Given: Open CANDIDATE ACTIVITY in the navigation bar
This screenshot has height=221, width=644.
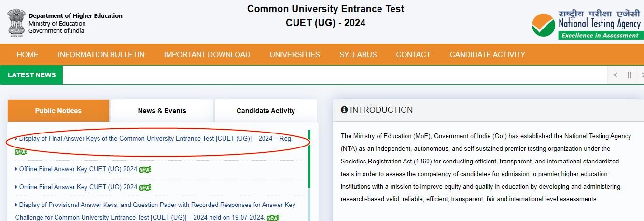Looking at the screenshot, I should (487, 55).
